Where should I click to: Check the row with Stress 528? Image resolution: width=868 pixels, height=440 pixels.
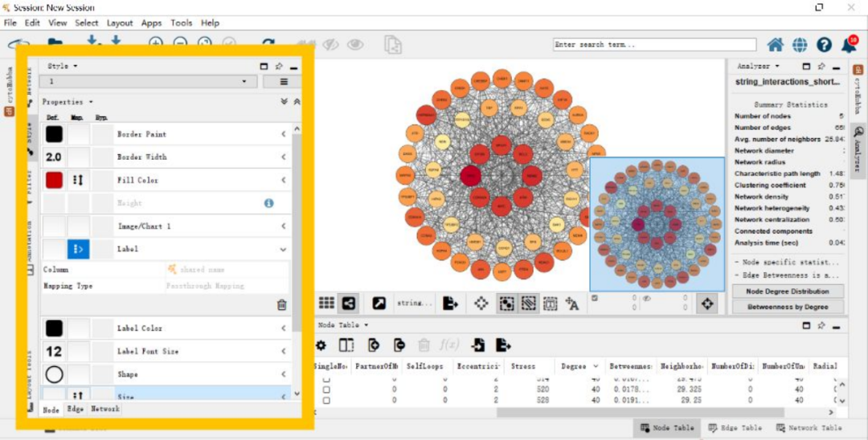tap(326, 400)
